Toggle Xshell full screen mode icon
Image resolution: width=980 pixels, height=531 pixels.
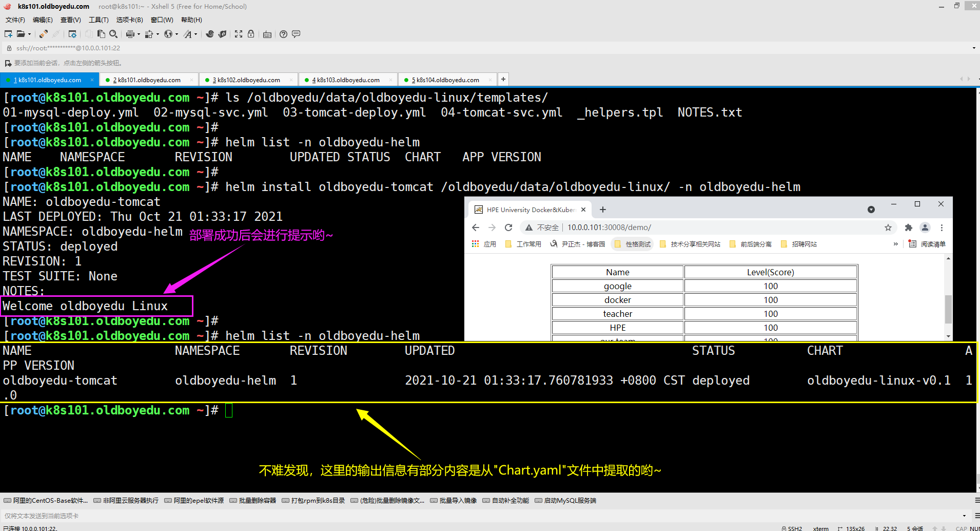[239, 34]
